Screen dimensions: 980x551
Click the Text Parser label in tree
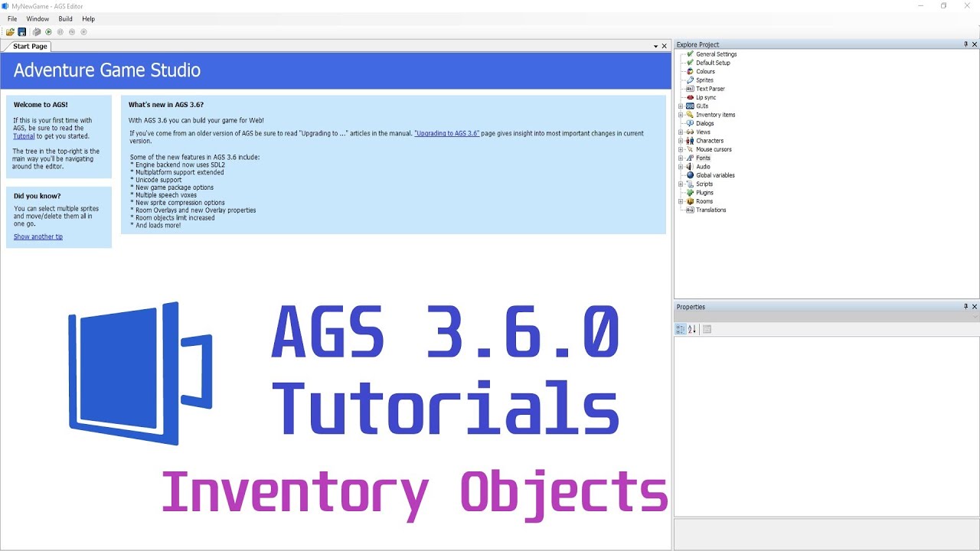(x=710, y=89)
